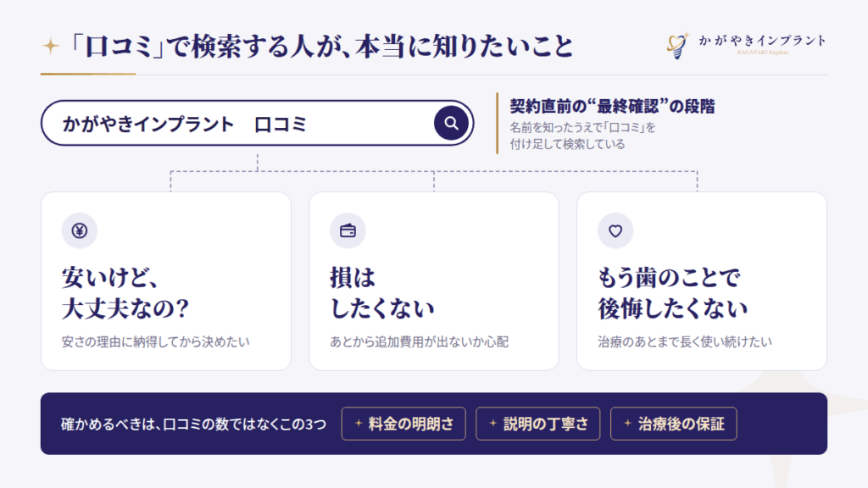This screenshot has width=868, height=488.
Task: Click the text 治療のあとまで長く使い続けたい
Action: click(685, 342)
